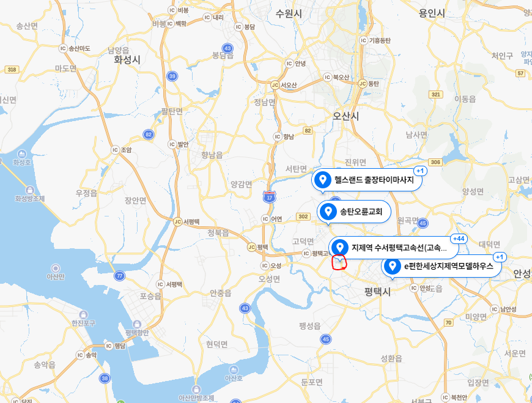
Task: Click the 서평택 JC junction marker
Action: coord(177,222)
